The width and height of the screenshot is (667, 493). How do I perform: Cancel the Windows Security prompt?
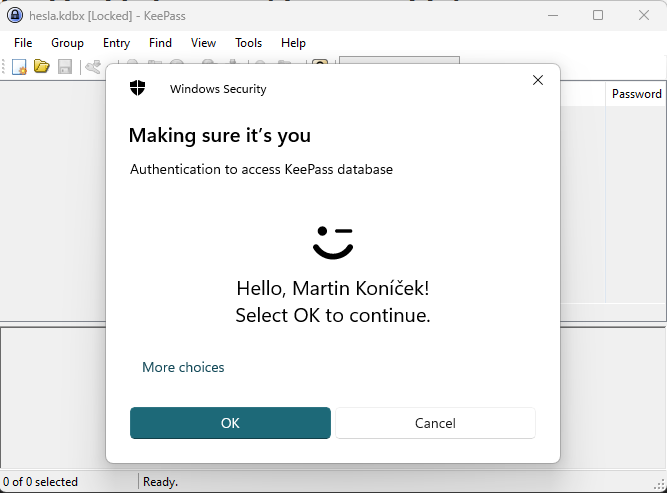(435, 423)
